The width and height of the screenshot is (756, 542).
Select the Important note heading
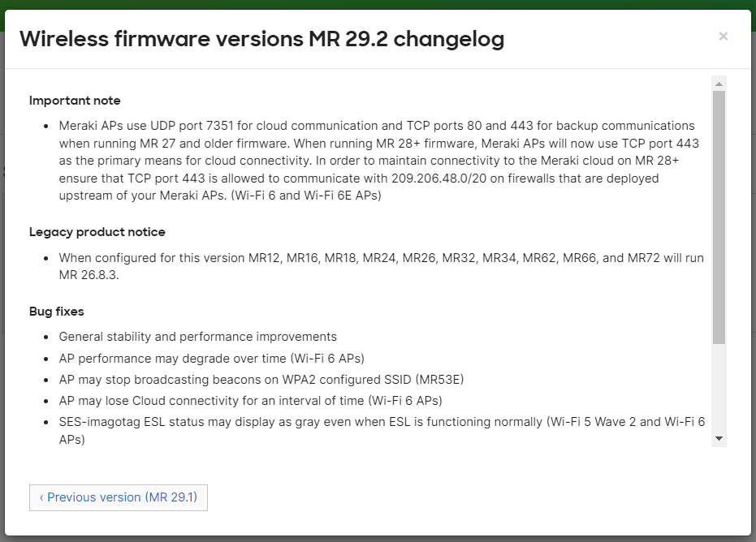click(x=75, y=100)
